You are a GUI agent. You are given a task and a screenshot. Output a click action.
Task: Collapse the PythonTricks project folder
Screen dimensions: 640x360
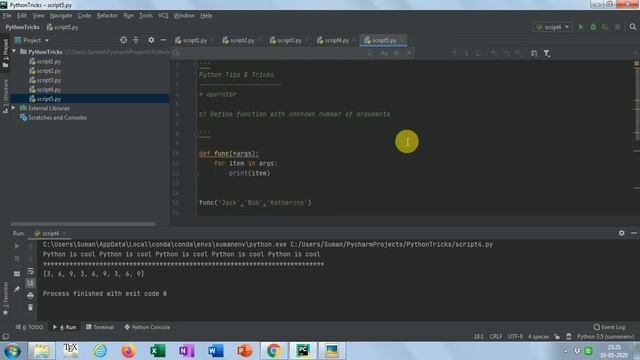[15, 51]
